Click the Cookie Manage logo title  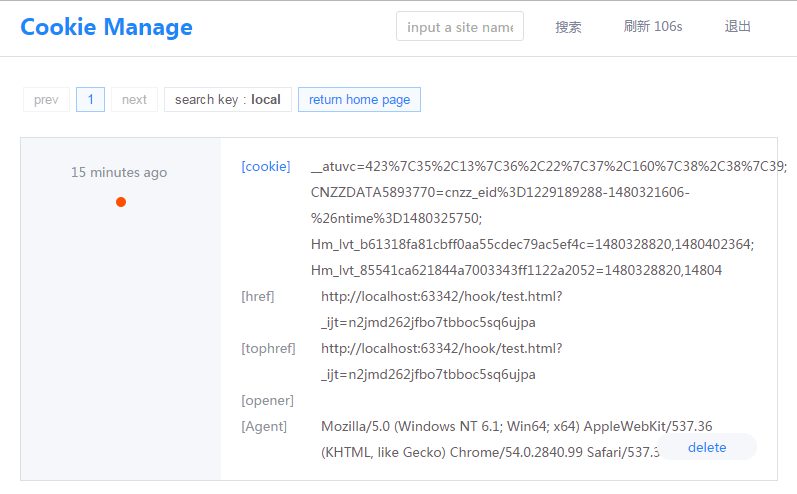[106, 27]
